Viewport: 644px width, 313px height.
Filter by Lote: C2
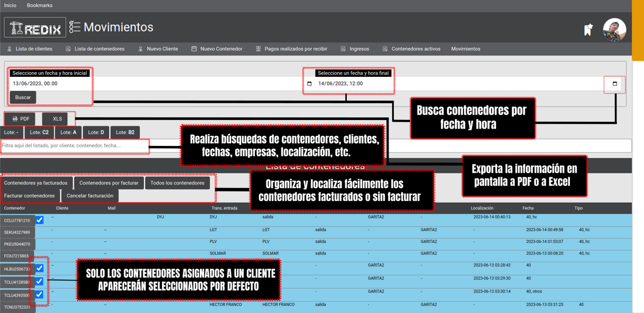click(x=39, y=132)
